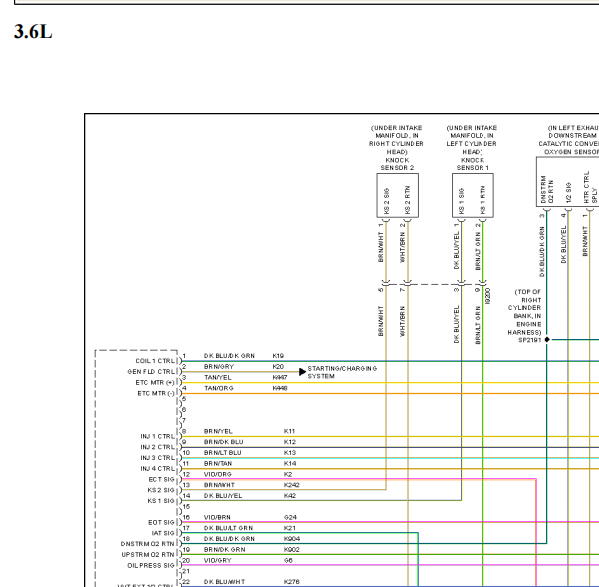Select the UPSTRM O2 RTN pin label
Image resolution: width=599 pixels, height=587 pixels.
(148, 555)
